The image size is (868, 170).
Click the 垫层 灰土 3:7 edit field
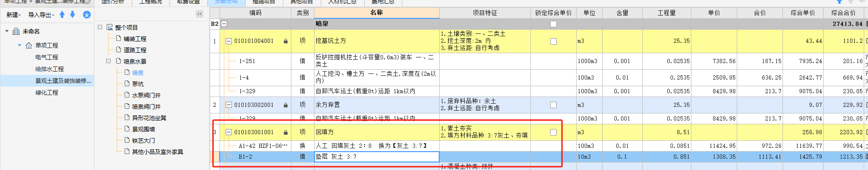coord(377,157)
